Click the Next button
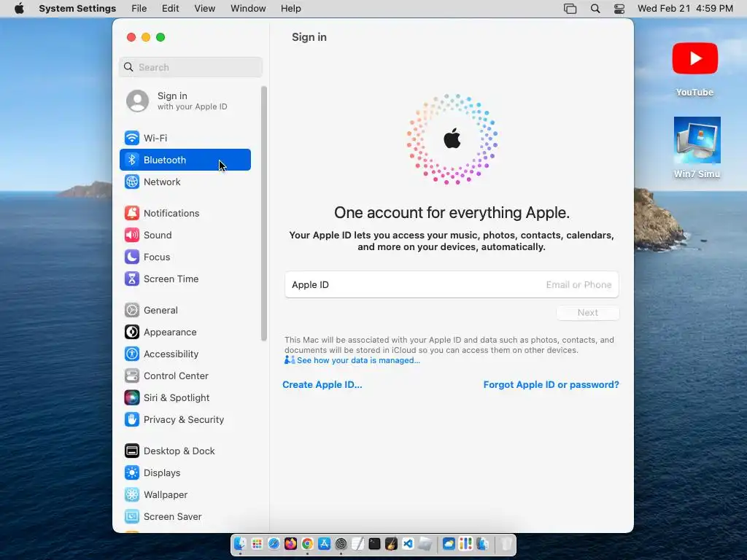 tap(588, 313)
